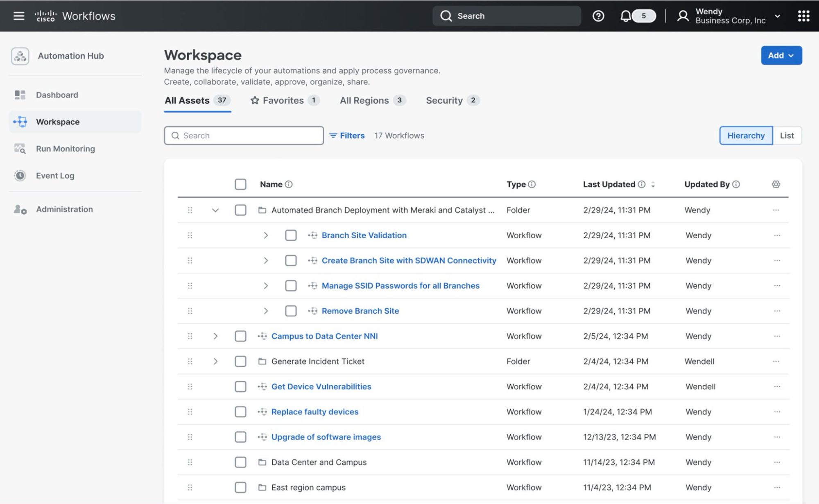Sort by Last Updated arrows
819x504 pixels.
[653, 184]
